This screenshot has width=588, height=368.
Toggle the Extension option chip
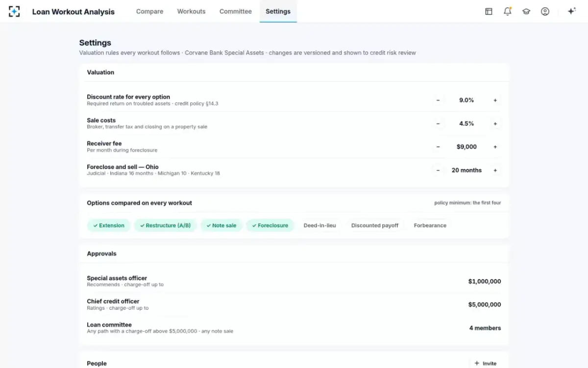tap(109, 226)
